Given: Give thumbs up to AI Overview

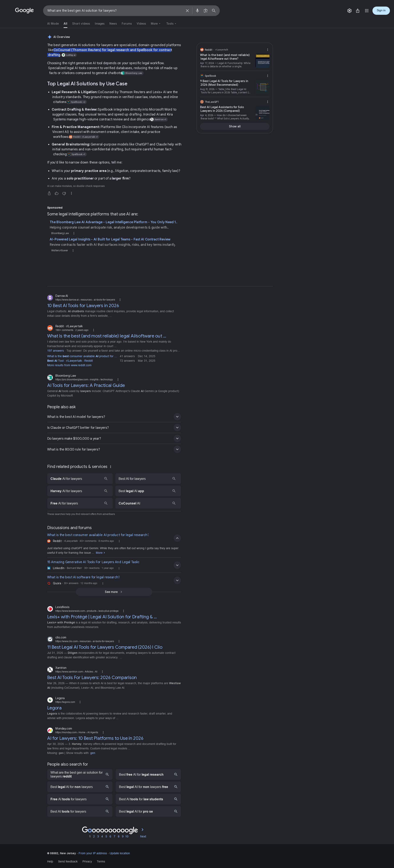Looking at the screenshot, I should tap(57, 193).
